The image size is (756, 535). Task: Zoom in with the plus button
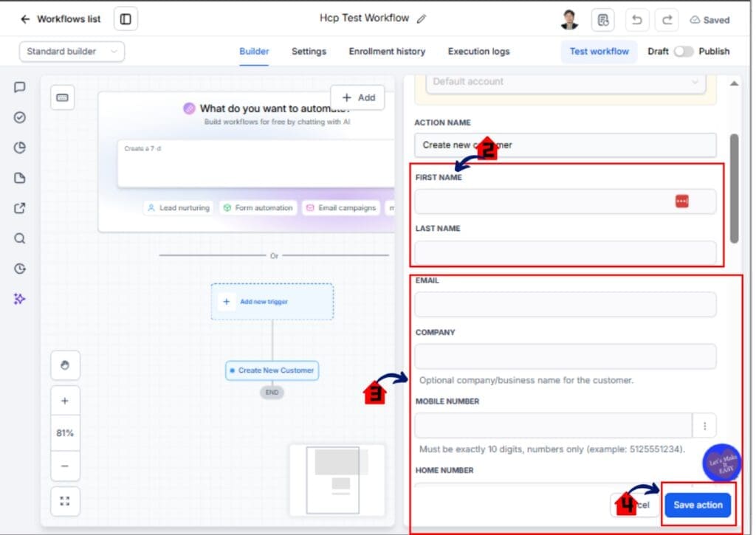click(x=65, y=401)
